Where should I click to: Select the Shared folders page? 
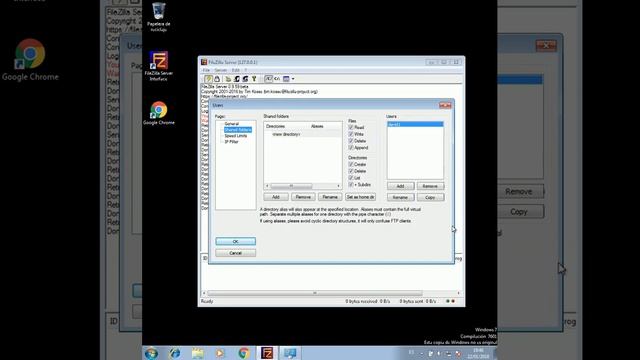[238, 130]
